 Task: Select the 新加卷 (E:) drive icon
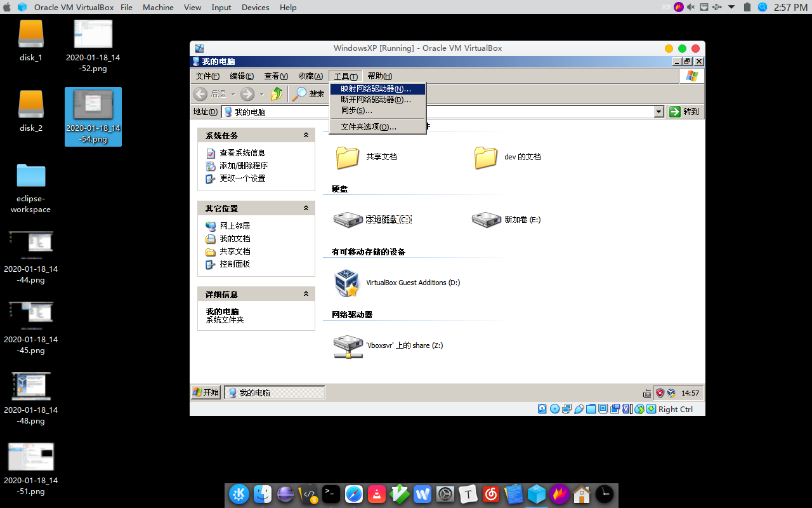click(x=487, y=220)
